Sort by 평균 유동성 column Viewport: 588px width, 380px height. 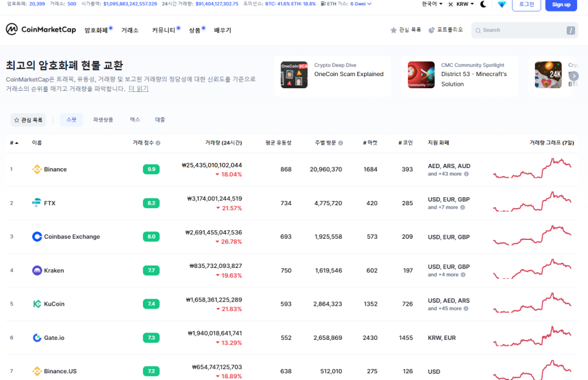(x=278, y=142)
